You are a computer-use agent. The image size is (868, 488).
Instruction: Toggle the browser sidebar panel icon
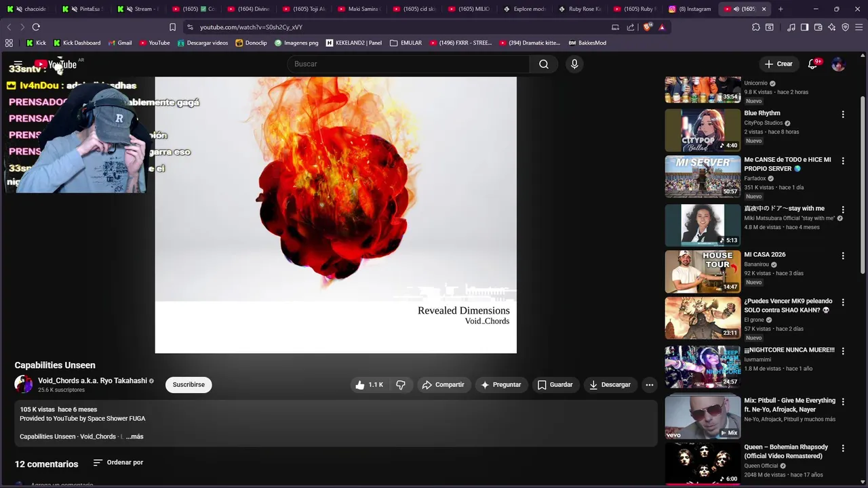point(804,27)
